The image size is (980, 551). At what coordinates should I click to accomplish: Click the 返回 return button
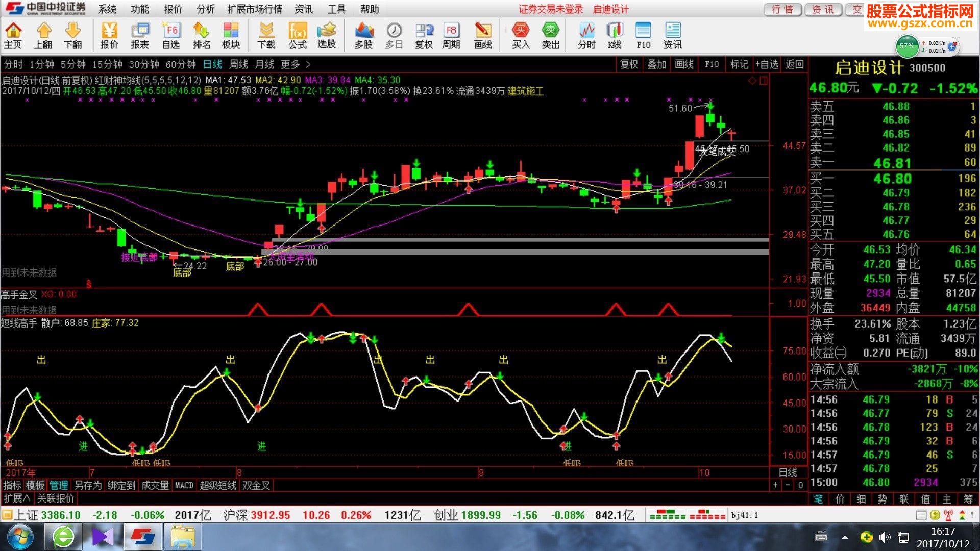(795, 64)
